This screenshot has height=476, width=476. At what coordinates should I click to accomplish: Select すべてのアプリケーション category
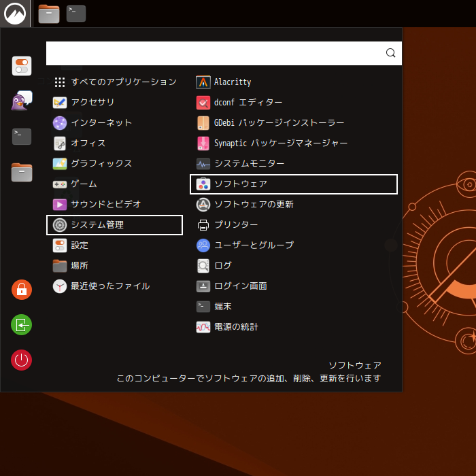(x=114, y=82)
